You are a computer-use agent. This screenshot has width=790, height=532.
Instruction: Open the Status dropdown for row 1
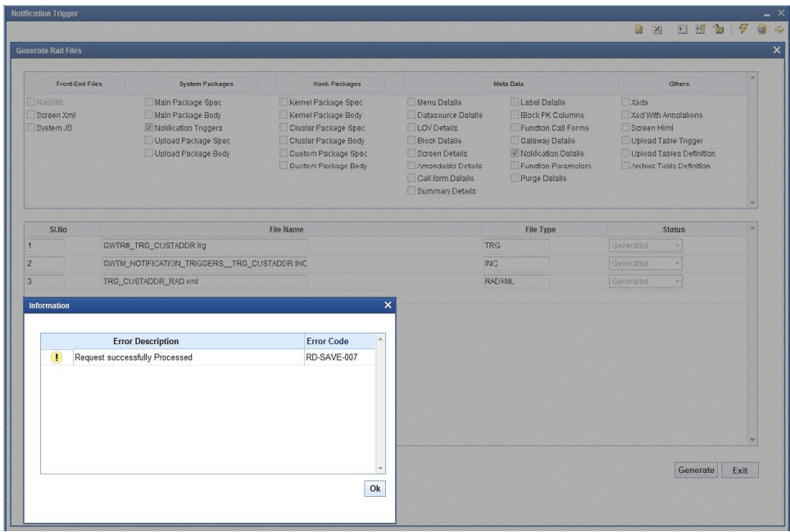tap(646, 245)
